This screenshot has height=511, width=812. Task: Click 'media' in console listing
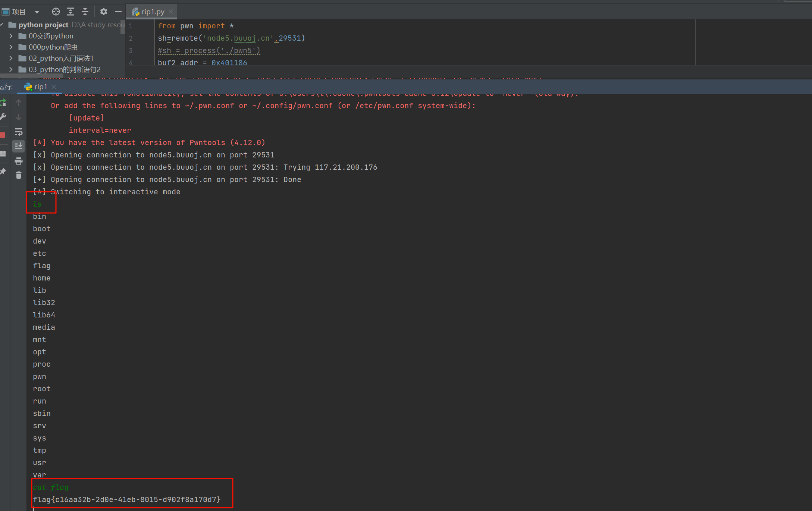(44, 327)
